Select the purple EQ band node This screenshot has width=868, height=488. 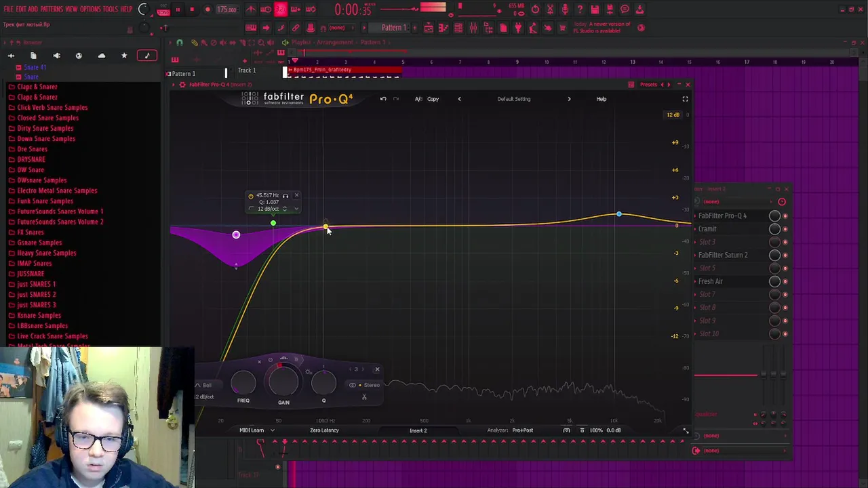coord(236,235)
